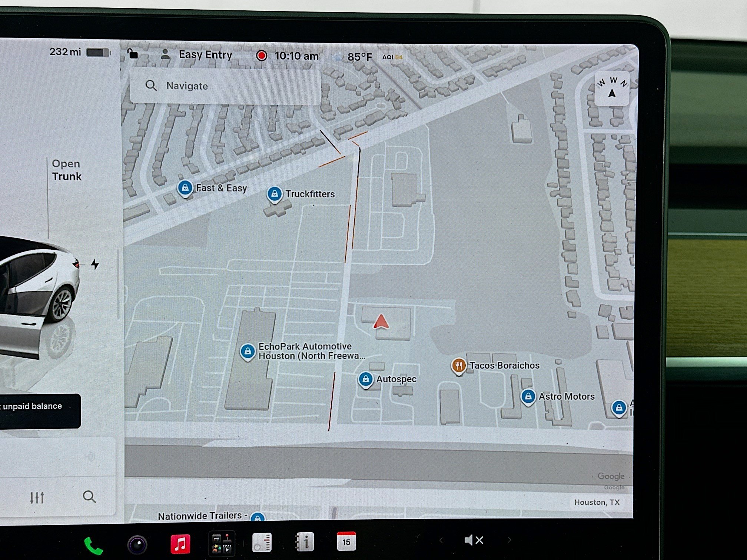Tap the 85°F temperature reading

point(359,57)
